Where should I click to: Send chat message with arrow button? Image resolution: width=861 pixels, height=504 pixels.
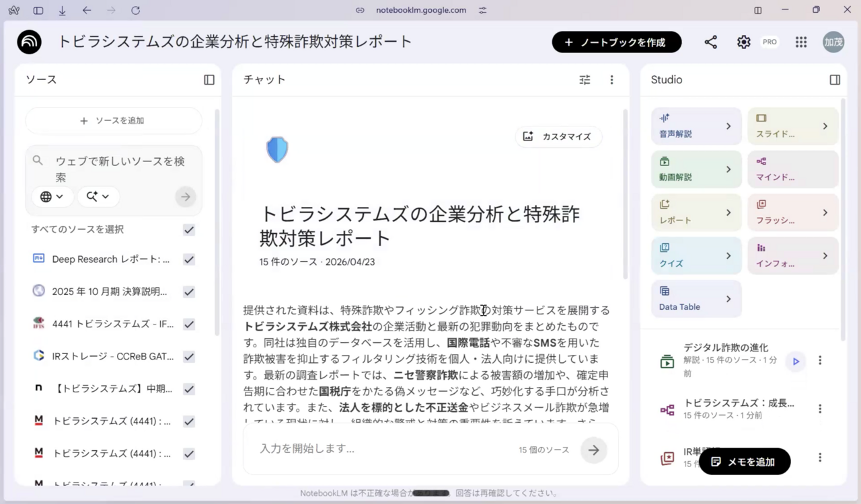tap(594, 450)
